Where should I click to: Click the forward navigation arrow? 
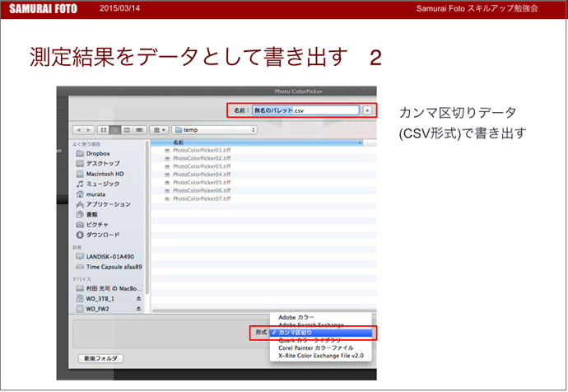click(x=89, y=129)
